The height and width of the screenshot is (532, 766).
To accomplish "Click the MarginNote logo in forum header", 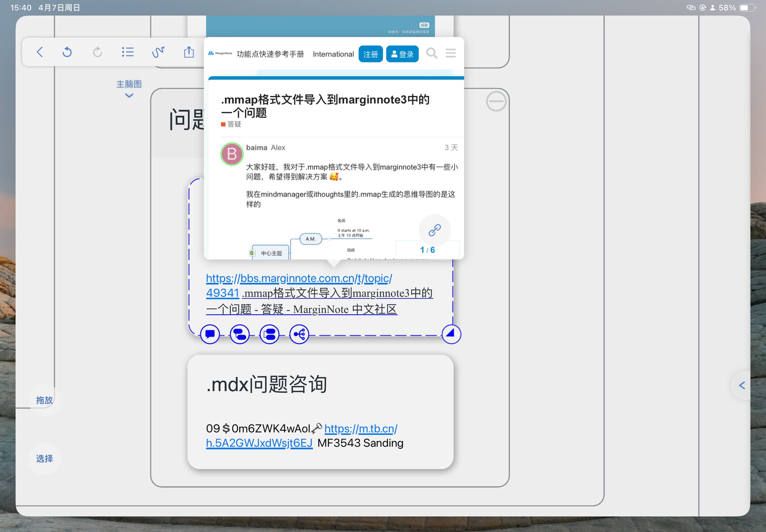I will coord(220,53).
